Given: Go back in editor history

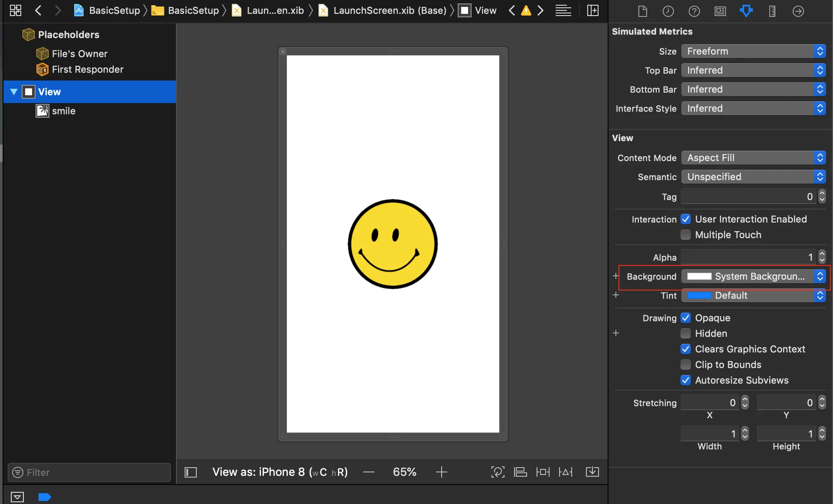Looking at the screenshot, I should [x=39, y=10].
